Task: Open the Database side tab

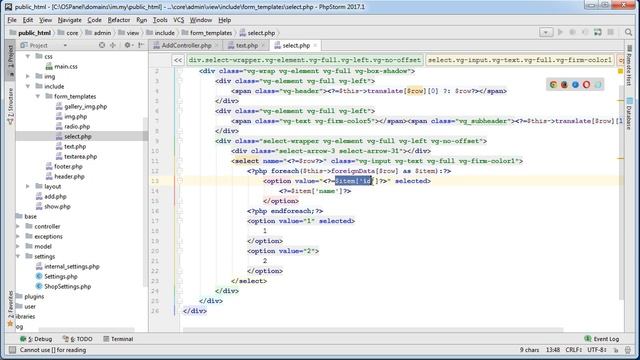Action: click(x=629, y=114)
